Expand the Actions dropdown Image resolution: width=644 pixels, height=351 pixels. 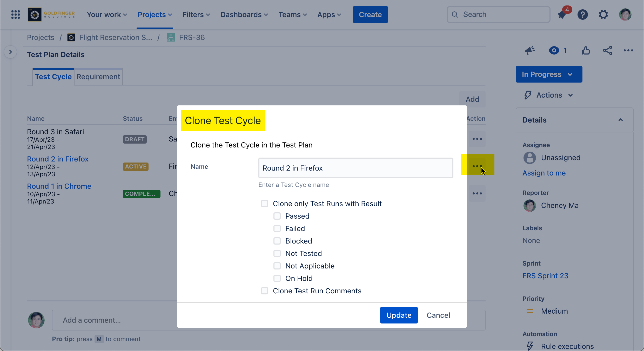(x=549, y=95)
